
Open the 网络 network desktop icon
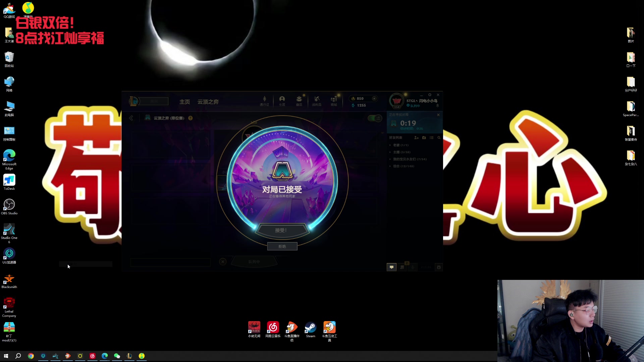pyautogui.click(x=9, y=84)
